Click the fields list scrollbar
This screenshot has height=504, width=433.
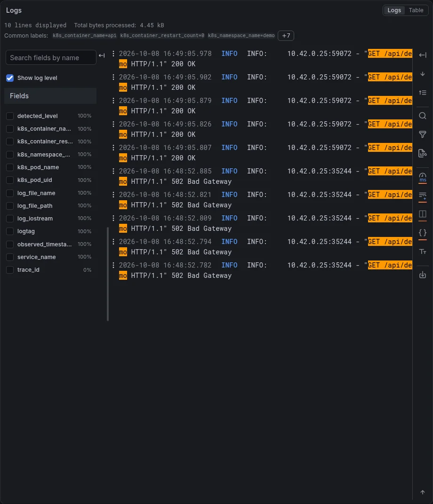[108, 274]
